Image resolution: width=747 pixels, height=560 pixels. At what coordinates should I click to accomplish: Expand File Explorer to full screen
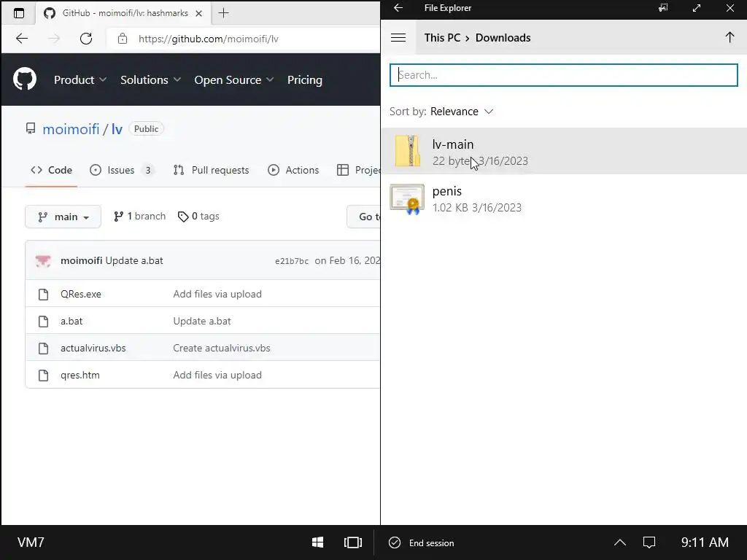coord(697,8)
